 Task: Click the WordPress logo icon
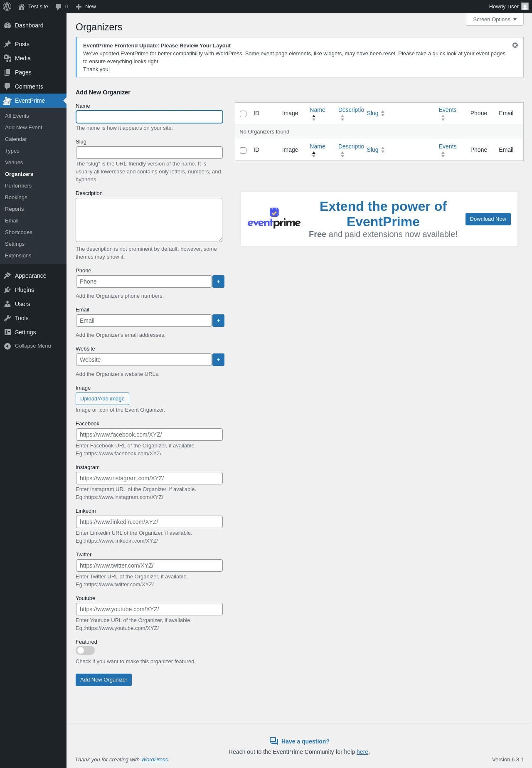(7, 7)
